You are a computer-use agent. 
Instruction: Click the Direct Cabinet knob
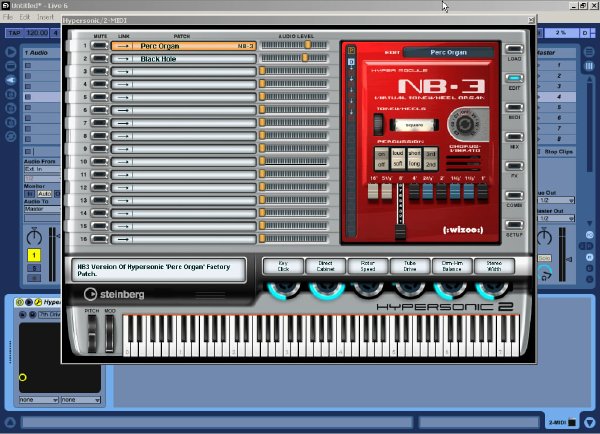click(x=326, y=290)
